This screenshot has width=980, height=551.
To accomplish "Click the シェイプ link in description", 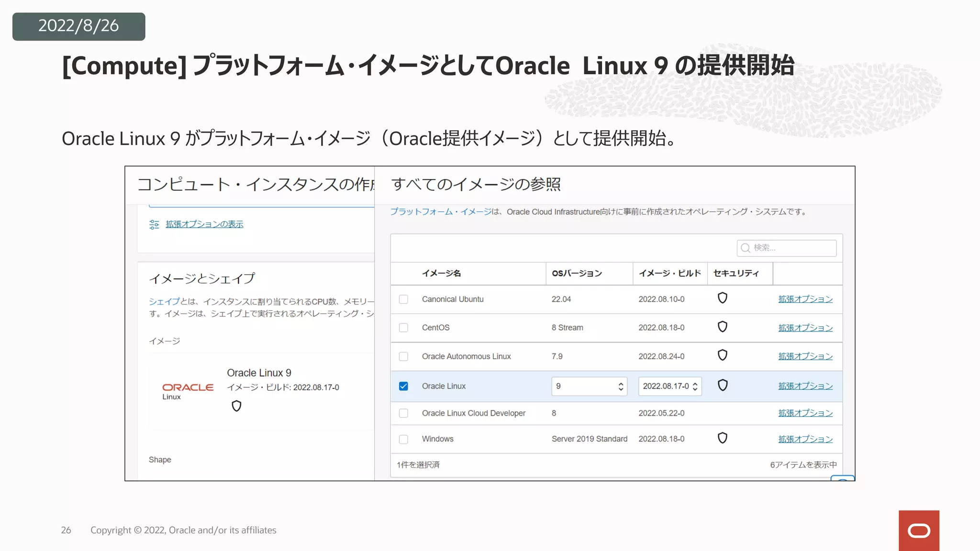I will (164, 301).
